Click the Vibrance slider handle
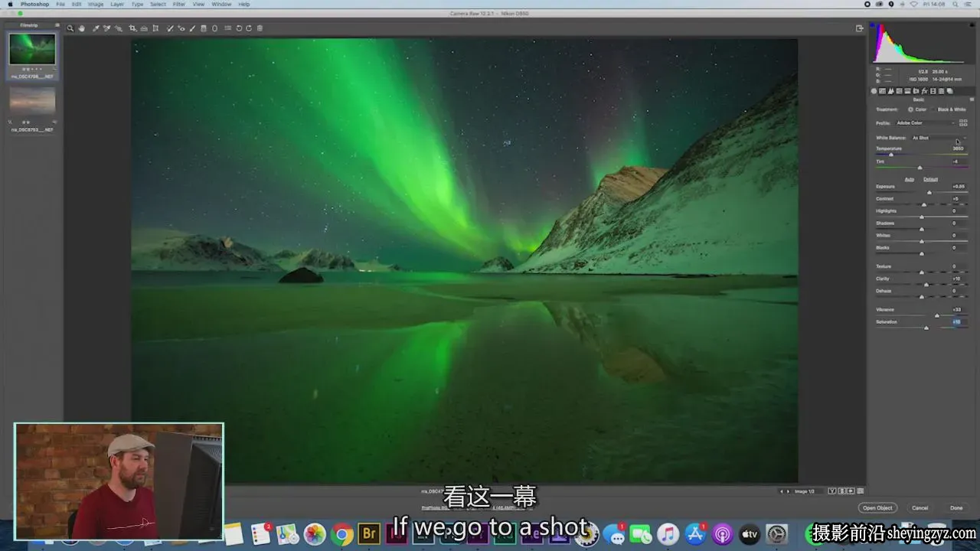The width and height of the screenshot is (980, 551). (936, 316)
